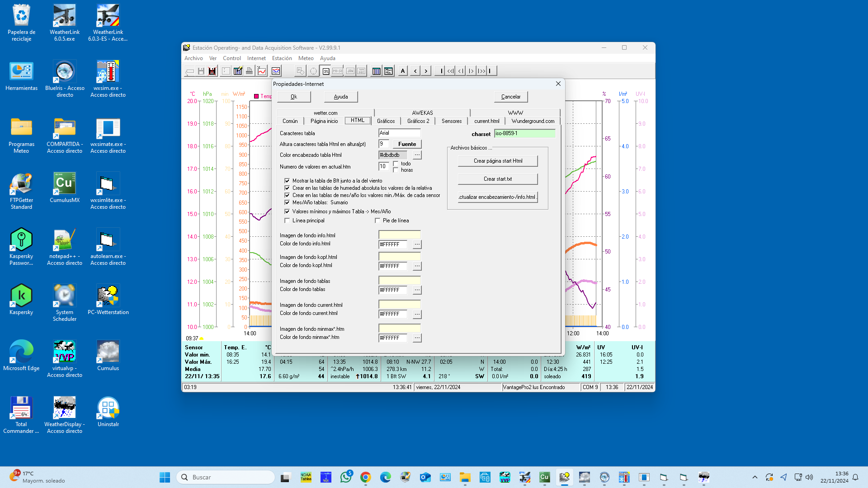Image resolution: width=868 pixels, height=488 pixels.
Task: Select the day view '31.' toolbar icon
Action: click(x=325, y=71)
